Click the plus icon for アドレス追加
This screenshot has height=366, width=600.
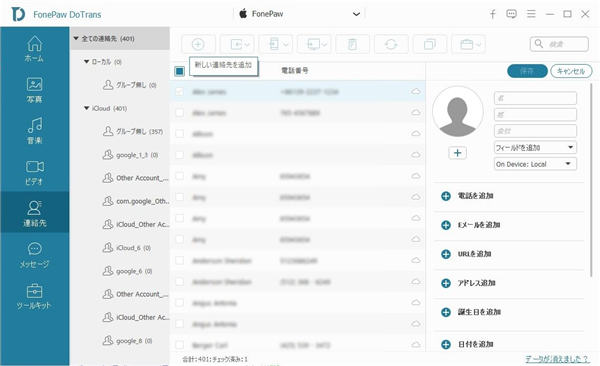446,283
